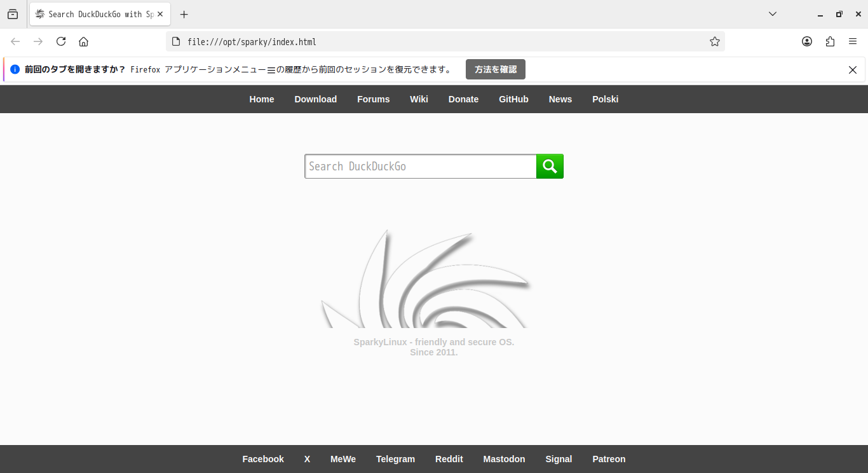The image size is (868, 473).
Task: Reload the current page
Action: [60, 41]
